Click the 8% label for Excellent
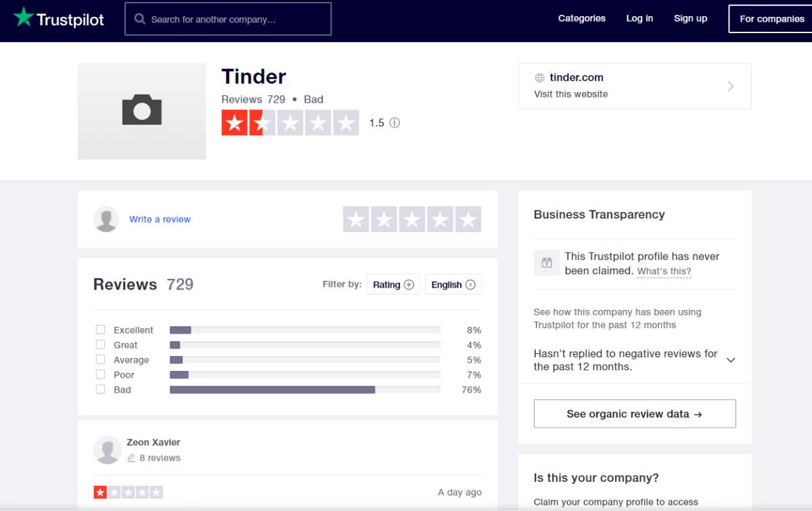Screen dimensions: 812x511 coord(474,330)
